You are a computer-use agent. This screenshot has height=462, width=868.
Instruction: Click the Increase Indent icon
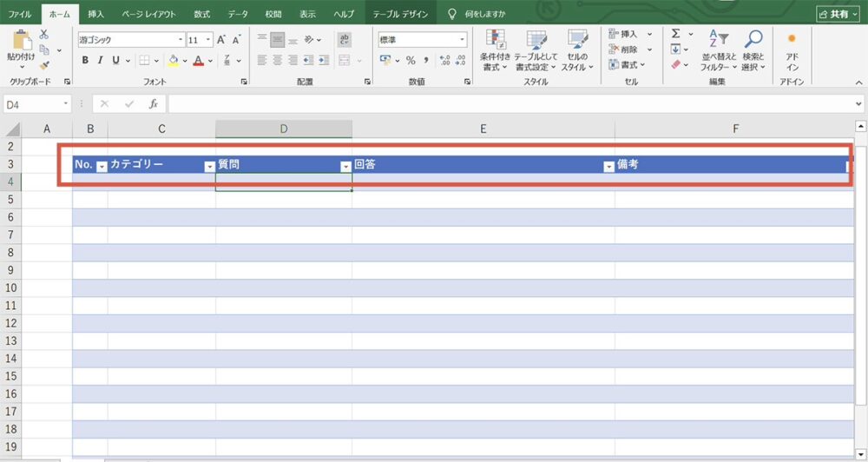coord(324,61)
